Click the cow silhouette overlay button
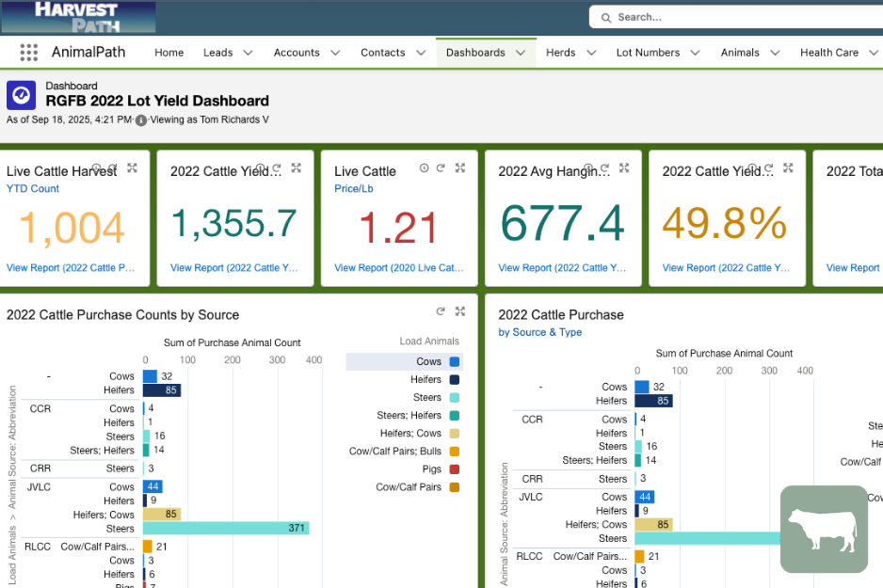The width and height of the screenshot is (883, 588). (x=824, y=529)
